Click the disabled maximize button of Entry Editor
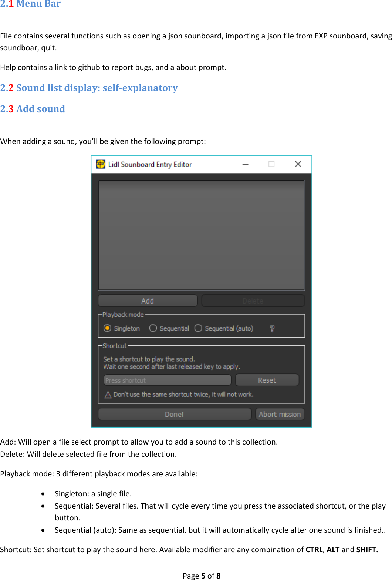 point(271,164)
